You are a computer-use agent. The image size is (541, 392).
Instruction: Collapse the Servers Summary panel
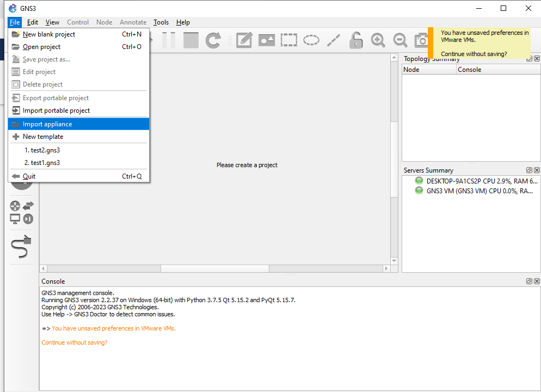pos(528,170)
